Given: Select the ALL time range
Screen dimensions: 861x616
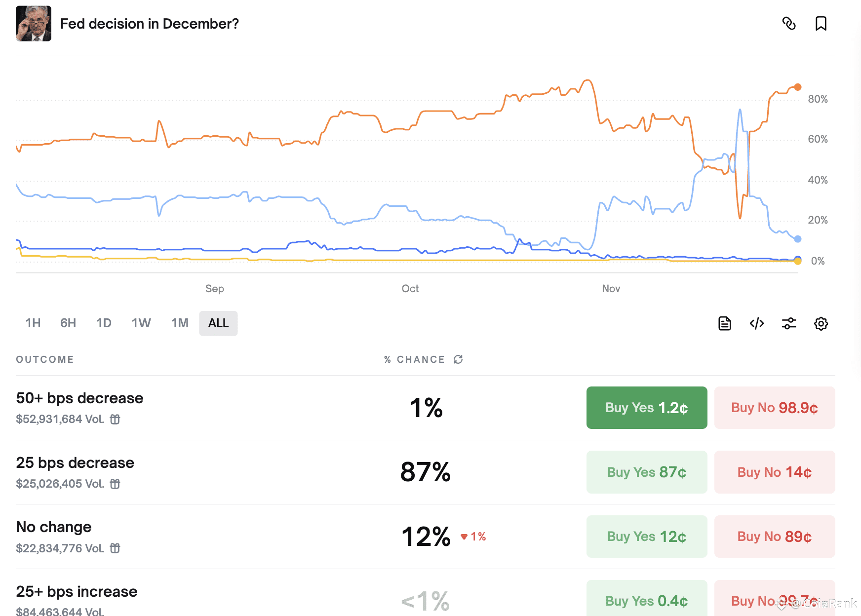Looking at the screenshot, I should click(x=218, y=323).
